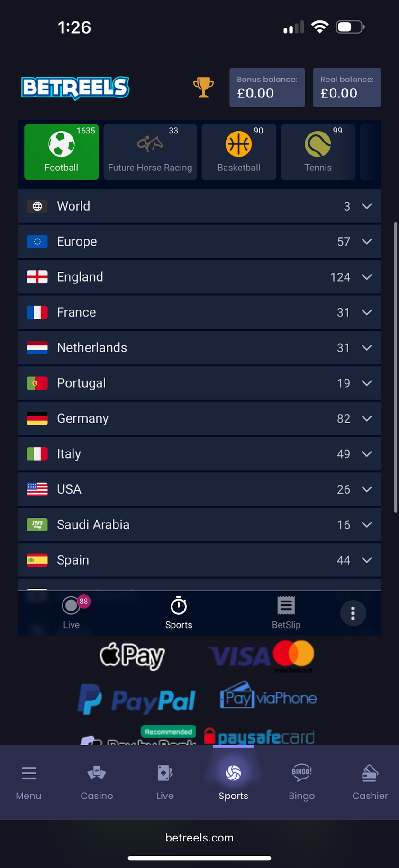This screenshot has width=399, height=868.
Task: Expand the Germany leagues list
Action: (x=367, y=418)
